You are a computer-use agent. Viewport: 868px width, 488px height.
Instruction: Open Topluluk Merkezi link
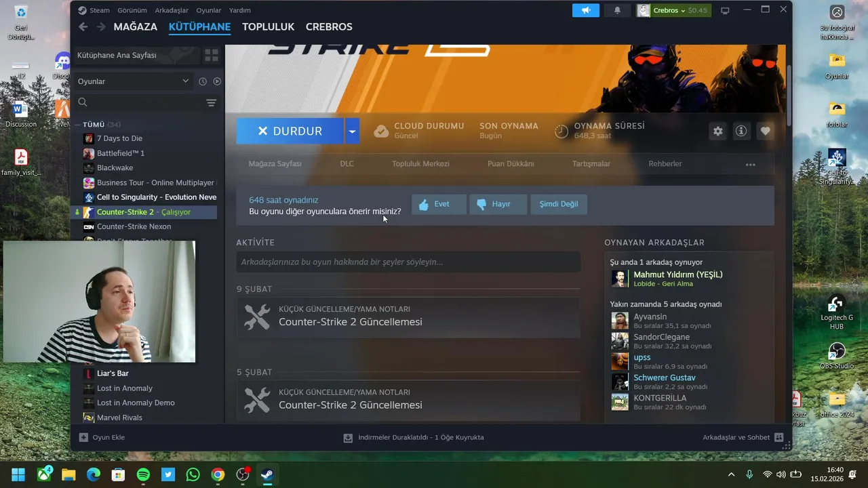pyautogui.click(x=420, y=164)
